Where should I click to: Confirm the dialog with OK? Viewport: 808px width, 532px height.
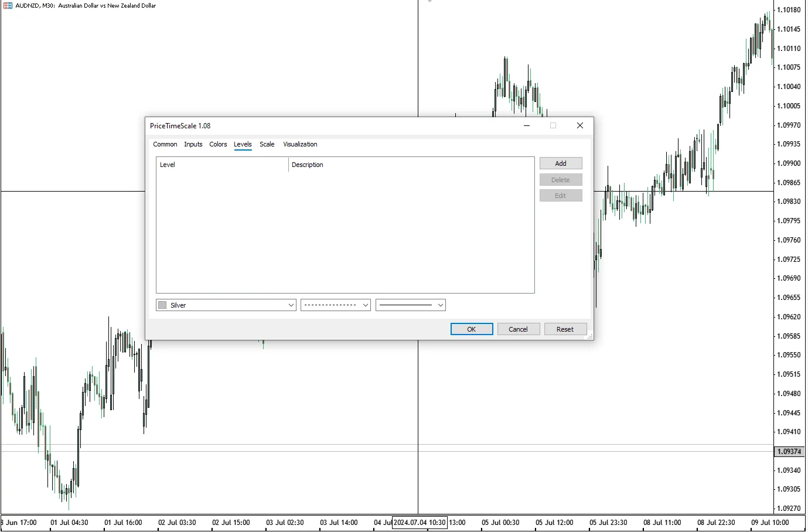tap(472, 329)
